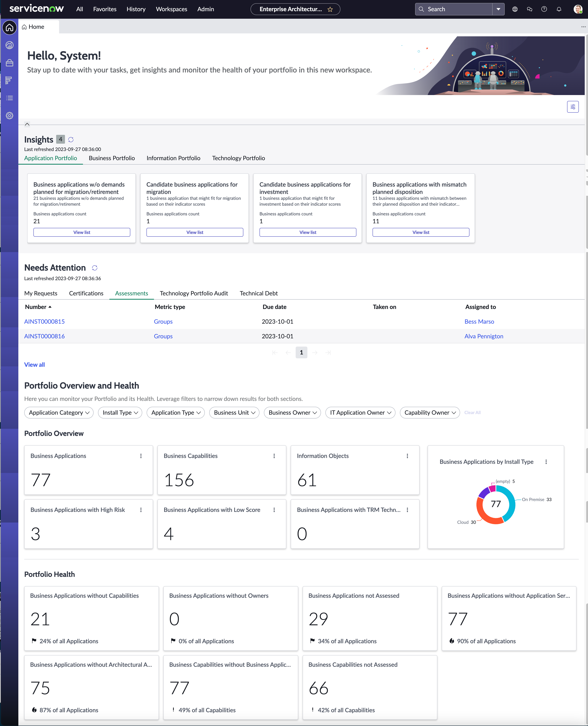This screenshot has height=726, width=588.
Task: Favorite the Enterprise Architecture workspace star
Action: [330, 9]
